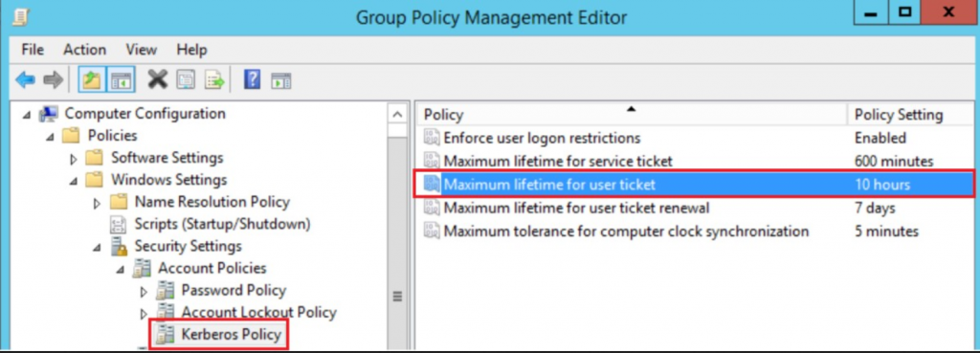Click the Up one level folder icon

tap(91, 80)
